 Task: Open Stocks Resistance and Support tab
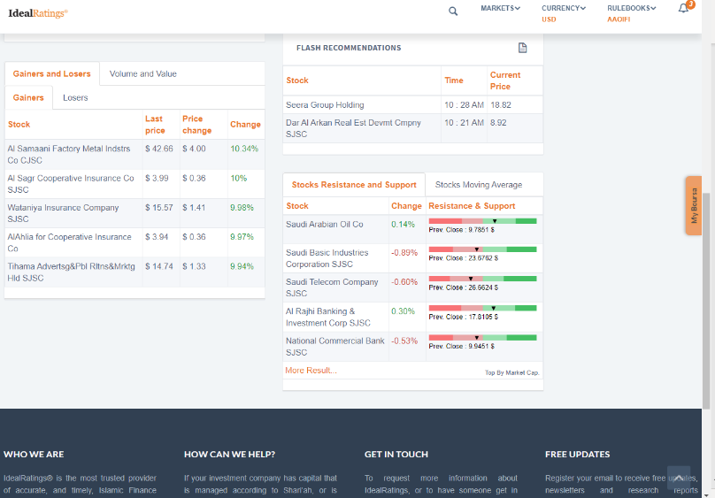pos(354,185)
